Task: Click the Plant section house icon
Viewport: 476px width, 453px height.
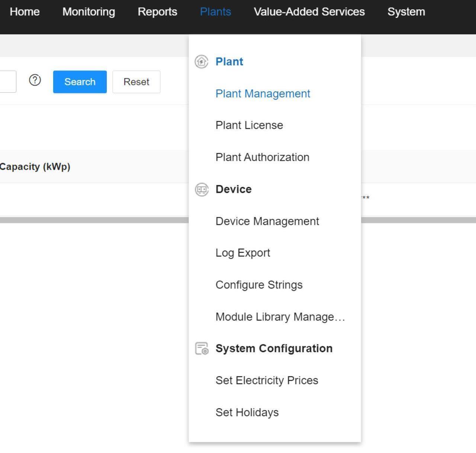Action: pyautogui.click(x=202, y=62)
